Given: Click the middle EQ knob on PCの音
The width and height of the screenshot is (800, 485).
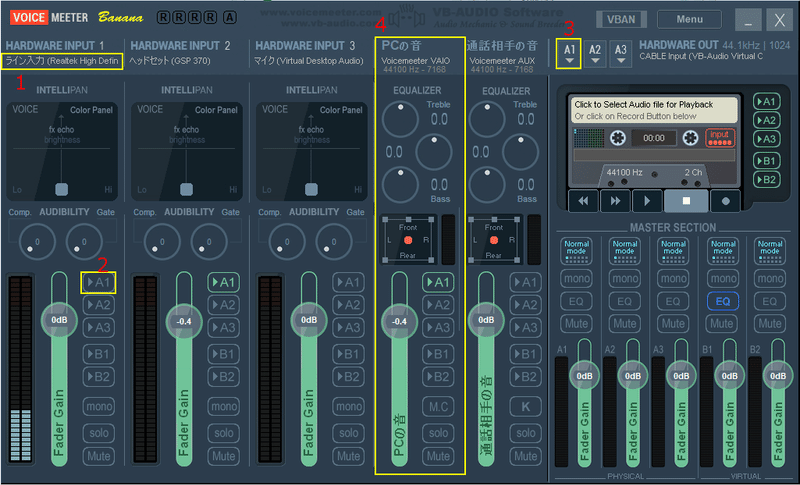Looking at the screenshot, I should 434,151.
